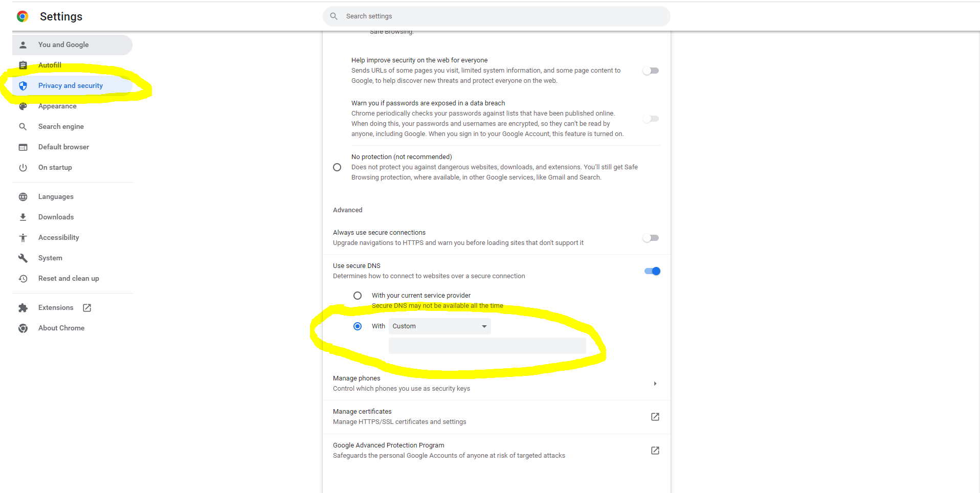Click the Languages globe icon
The height and width of the screenshot is (493, 980).
(23, 197)
